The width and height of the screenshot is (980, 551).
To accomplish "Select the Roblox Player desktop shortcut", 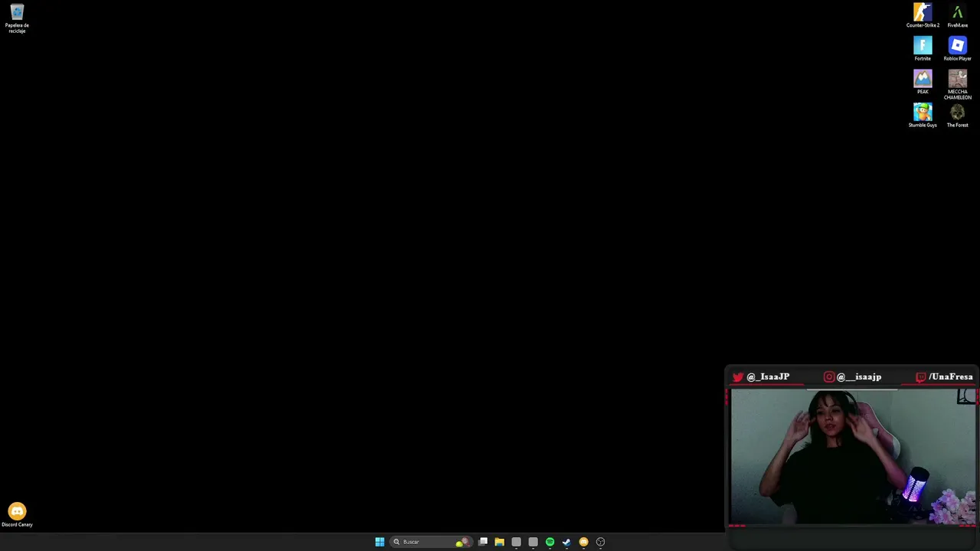I will [x=957, y=49].
